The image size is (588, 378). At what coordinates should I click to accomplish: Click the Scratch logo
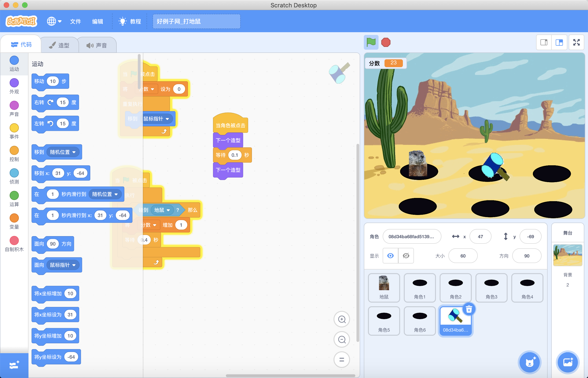click(x=21, y=21)
